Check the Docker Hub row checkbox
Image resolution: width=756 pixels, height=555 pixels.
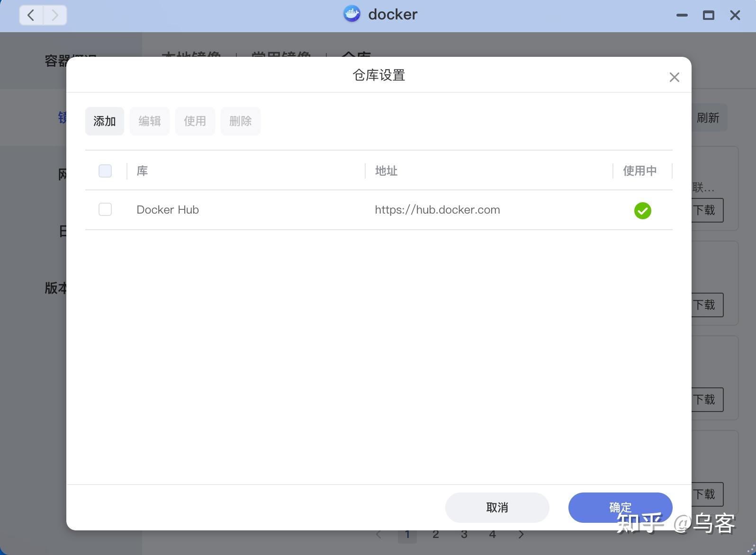pos(105,209)
